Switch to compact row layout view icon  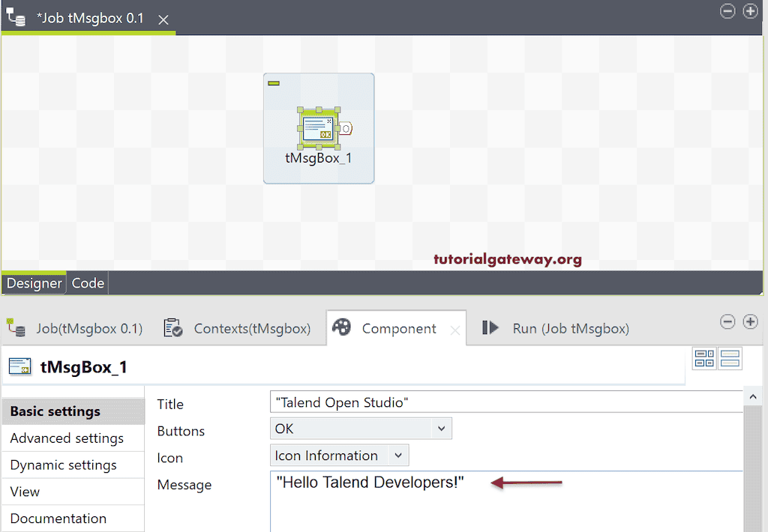click(730, 358)
